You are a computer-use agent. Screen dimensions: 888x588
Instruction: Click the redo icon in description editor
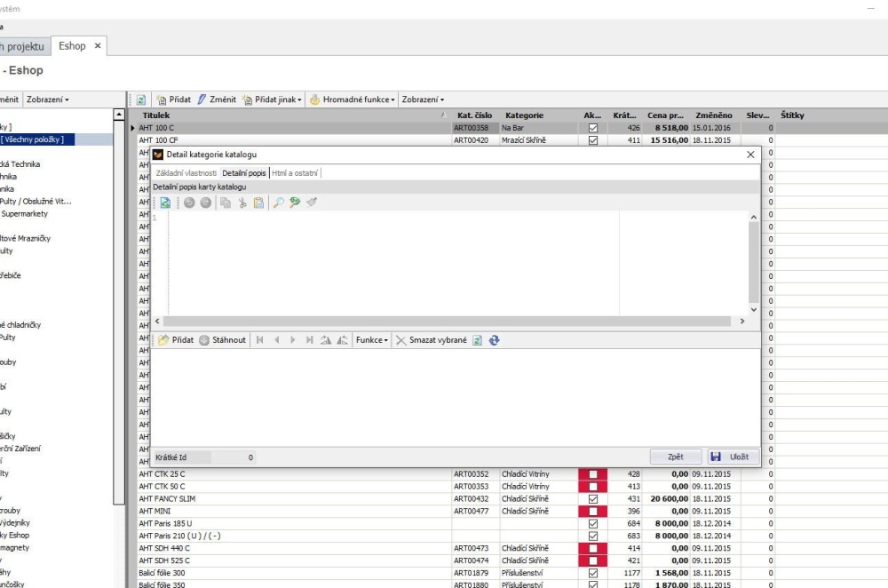click(x=206, y=203)
